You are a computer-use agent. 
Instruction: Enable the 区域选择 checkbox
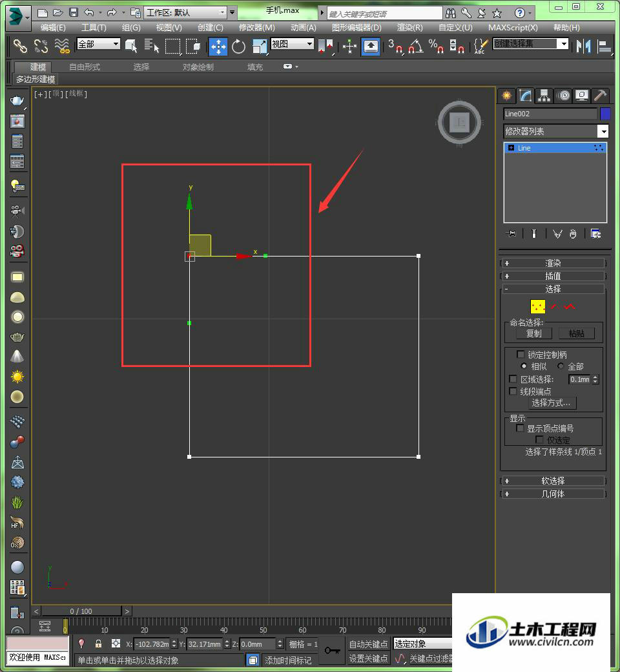[513, 379]
